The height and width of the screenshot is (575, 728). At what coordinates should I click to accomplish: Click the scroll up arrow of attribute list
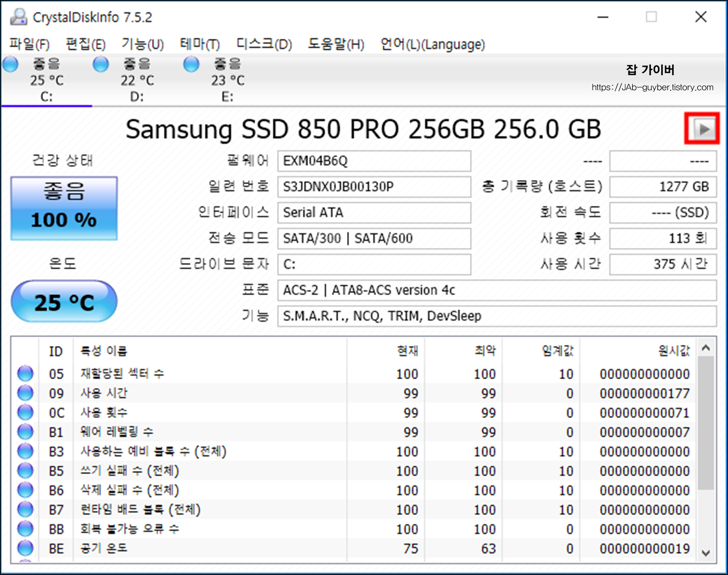coord(706,348)
